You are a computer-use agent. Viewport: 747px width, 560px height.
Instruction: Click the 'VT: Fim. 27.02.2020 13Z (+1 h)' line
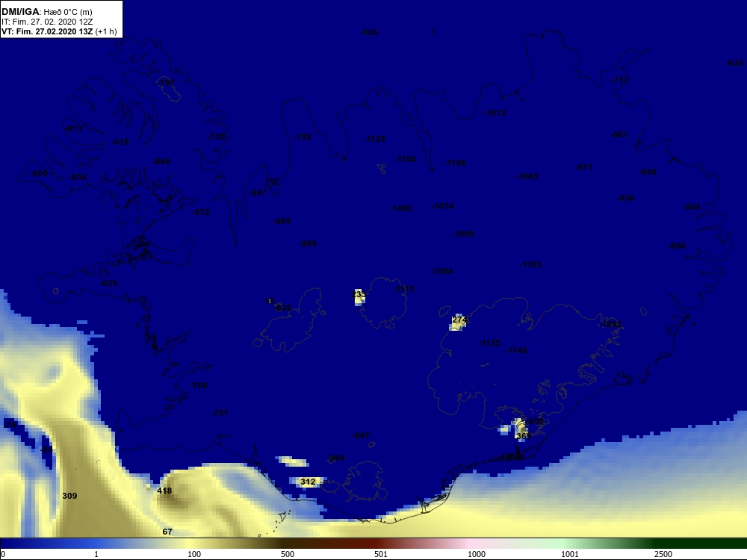(59, 31)
